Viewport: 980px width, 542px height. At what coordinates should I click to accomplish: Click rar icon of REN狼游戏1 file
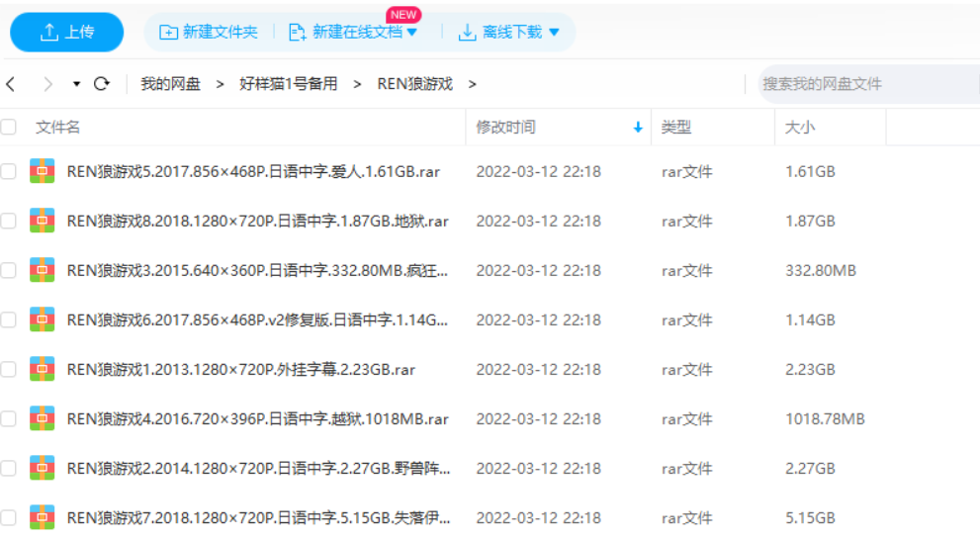coord(42,369)
